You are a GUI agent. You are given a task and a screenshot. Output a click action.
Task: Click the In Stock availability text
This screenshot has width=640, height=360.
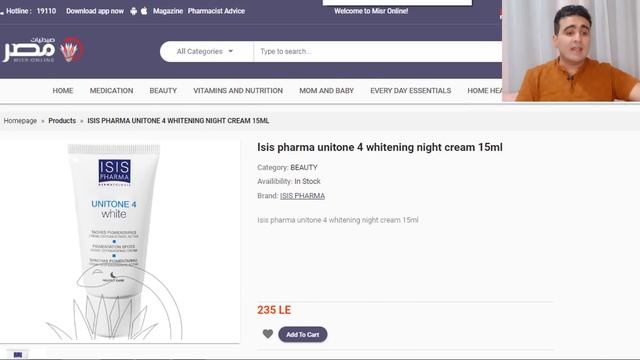click(x=307, y=181)
